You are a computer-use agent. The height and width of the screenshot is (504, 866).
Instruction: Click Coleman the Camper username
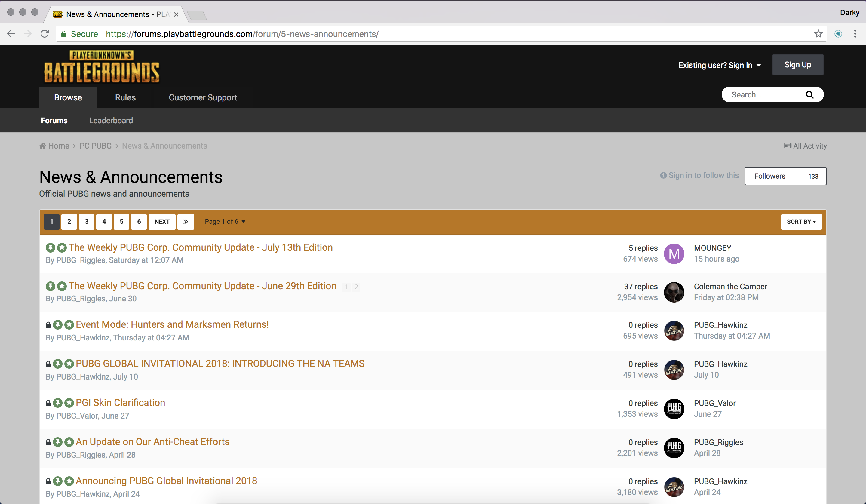[x=730, y=286]
